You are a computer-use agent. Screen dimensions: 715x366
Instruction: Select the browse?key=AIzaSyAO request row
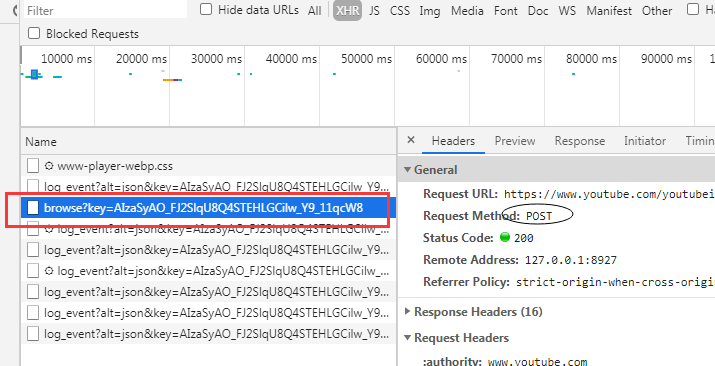click(x=208, y=208)
